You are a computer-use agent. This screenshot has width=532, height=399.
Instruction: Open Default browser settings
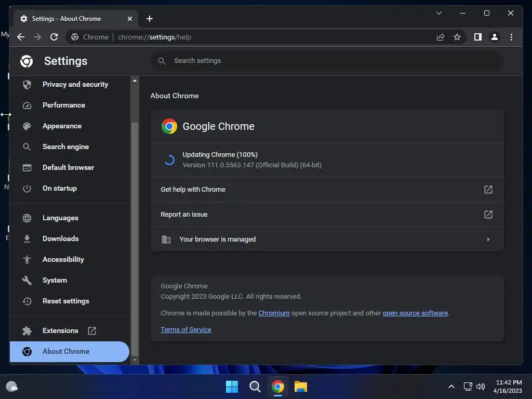point(70,167)
